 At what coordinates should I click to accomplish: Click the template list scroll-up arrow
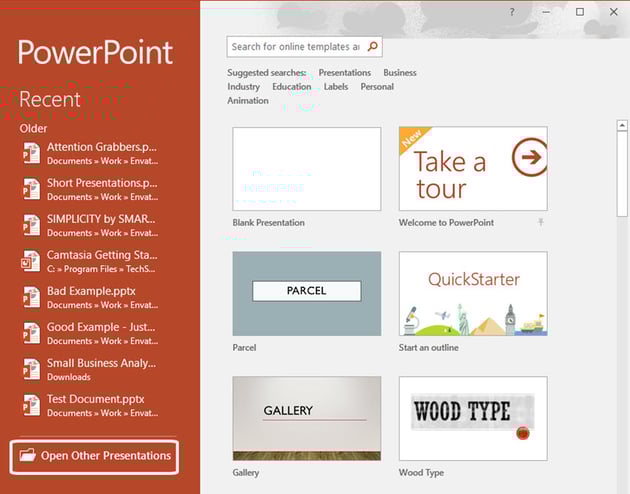coord(622,125)
